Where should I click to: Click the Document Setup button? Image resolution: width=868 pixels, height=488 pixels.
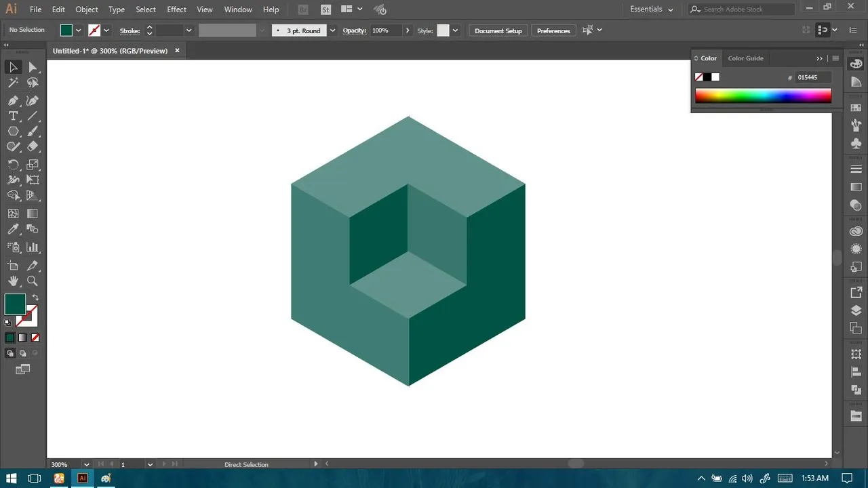point(498,30)
